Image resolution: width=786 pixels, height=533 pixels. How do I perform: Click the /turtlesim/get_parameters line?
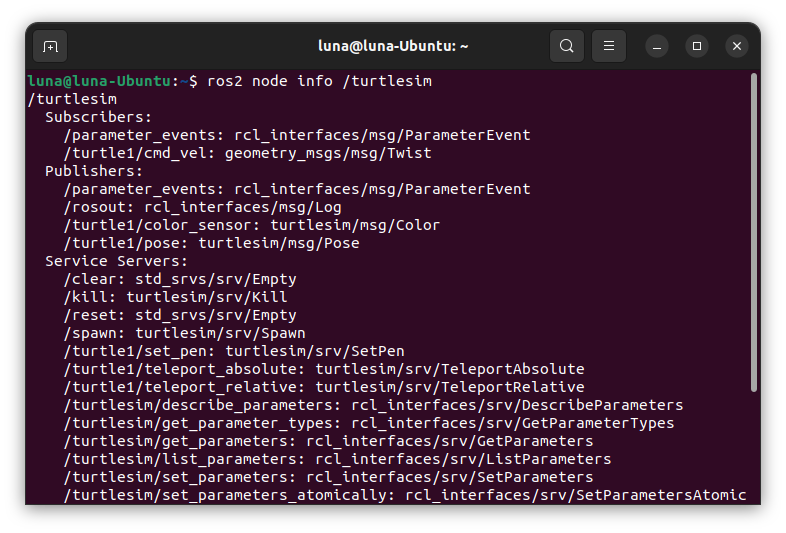click(328, 441)
